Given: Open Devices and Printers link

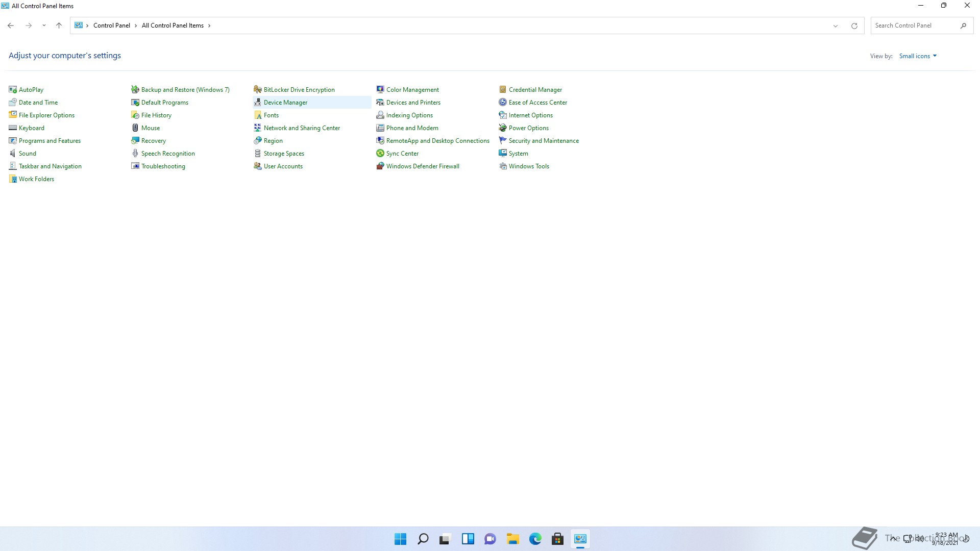Looking at the screenshot, I should click(x=413, y=102).
